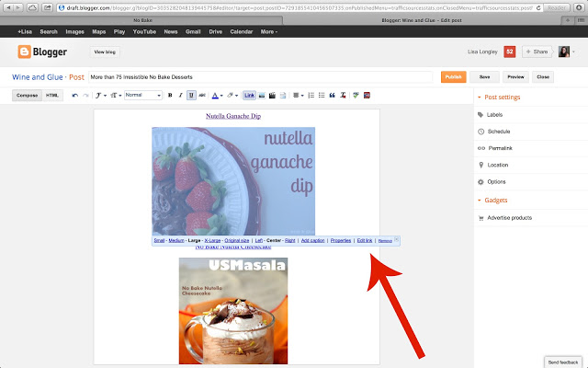Collapse the Gadgets section
588x368 pixels.
[492, 201]
